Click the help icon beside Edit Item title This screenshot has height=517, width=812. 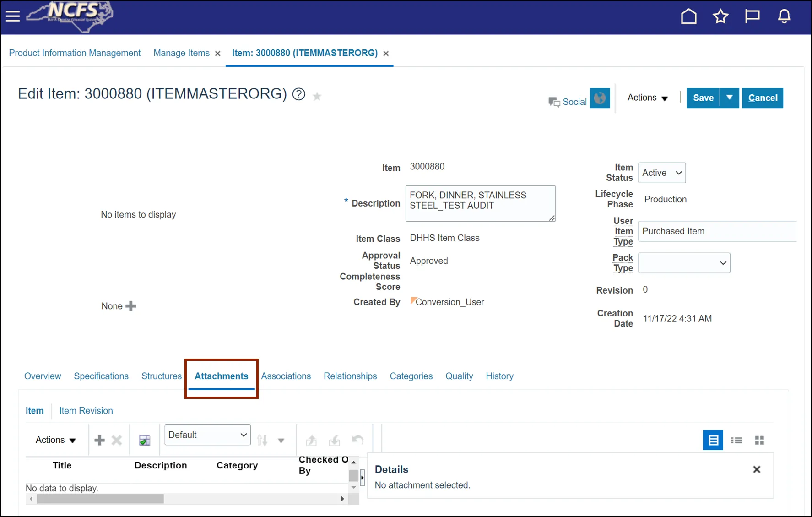tap(299, 94)
